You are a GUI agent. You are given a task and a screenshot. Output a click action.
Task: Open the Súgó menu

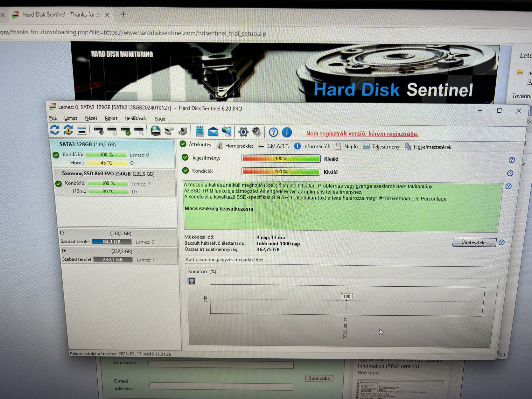[x=160, y=119]
